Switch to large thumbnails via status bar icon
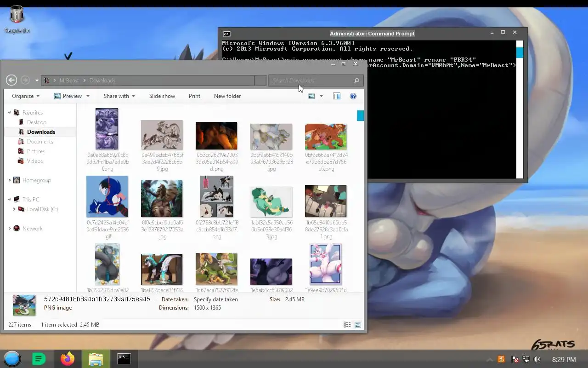 pyautogui.click(x=358, y=325)
